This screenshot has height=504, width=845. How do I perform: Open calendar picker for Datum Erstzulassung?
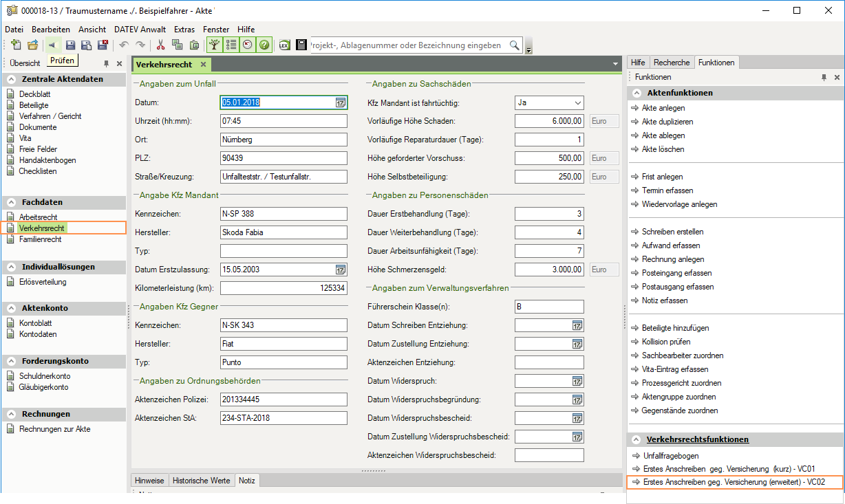click(340, 270)
